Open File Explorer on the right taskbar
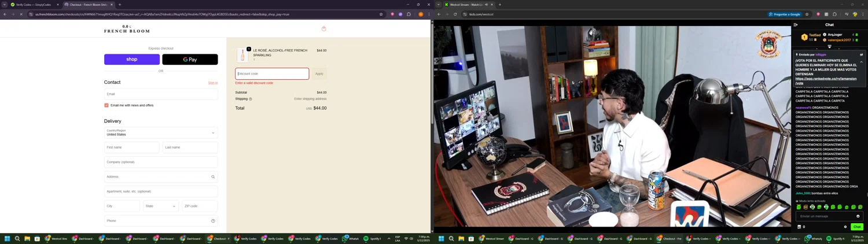The height and width of the screenshot is (244, 868). click(461, 238)
